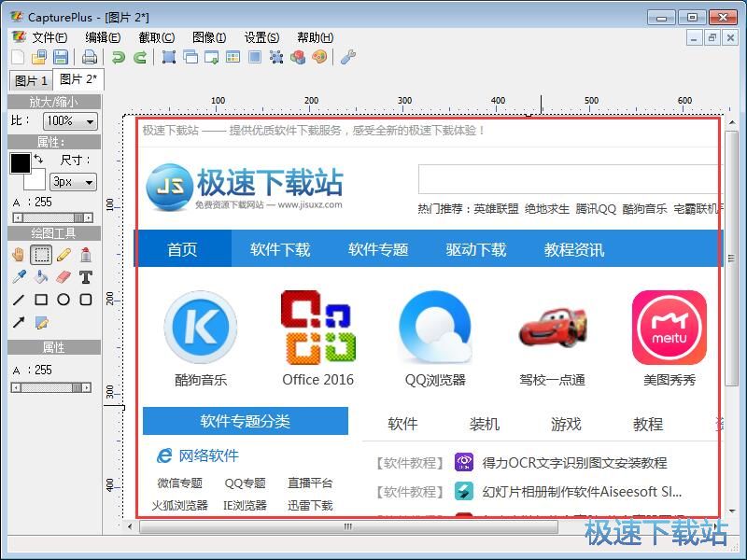Open the 截取 (Capture) menu
Screen dimensions: 747x560
point(156,37)
